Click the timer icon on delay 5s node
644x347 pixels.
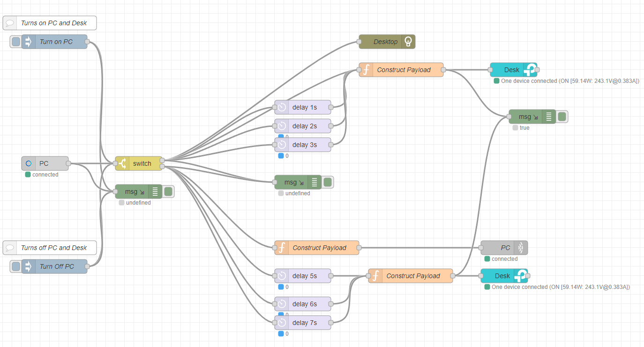point(281,276)
